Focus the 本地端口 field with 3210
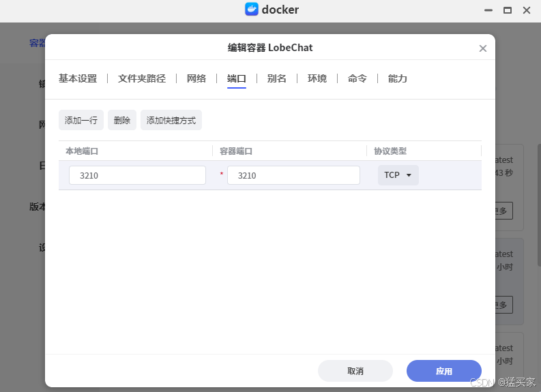The width and height of the screenshot is (541, 392). 137,175
